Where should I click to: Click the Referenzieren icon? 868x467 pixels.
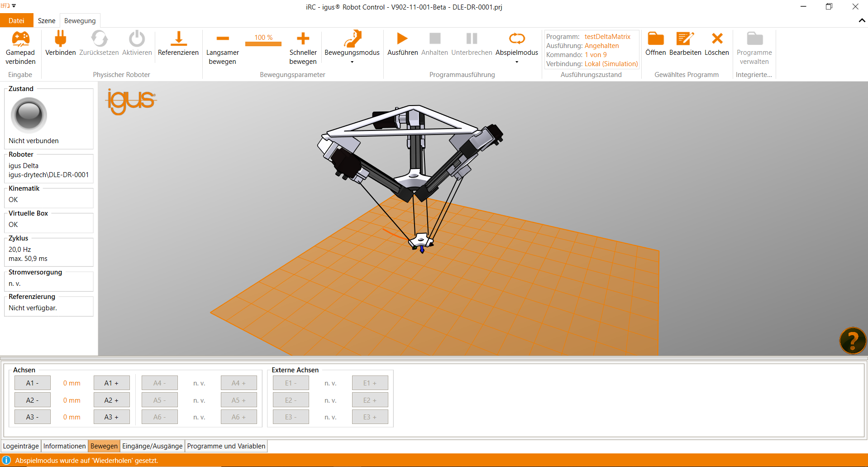click(178, 39)
